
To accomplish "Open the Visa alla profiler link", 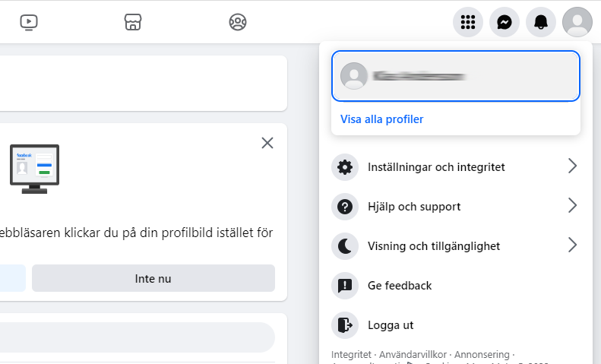I will pyautogui.click(x=382, y=119).
